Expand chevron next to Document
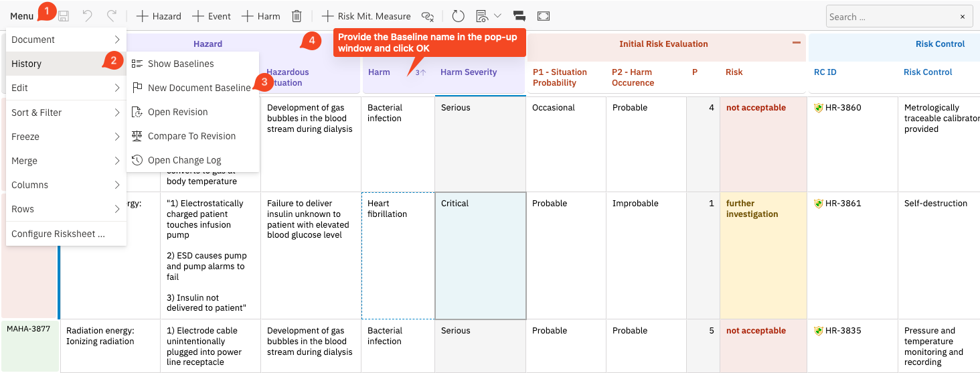 pyautogui.click(x=116, y=40)
